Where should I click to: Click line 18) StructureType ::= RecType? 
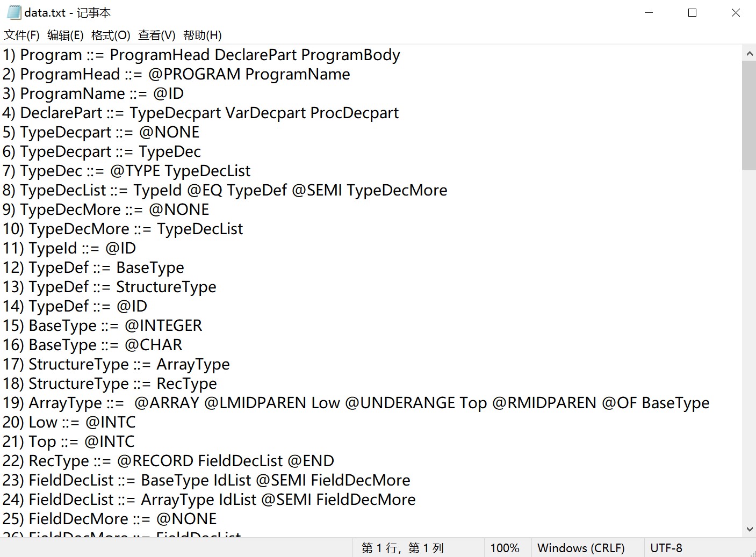coord(110,384)
